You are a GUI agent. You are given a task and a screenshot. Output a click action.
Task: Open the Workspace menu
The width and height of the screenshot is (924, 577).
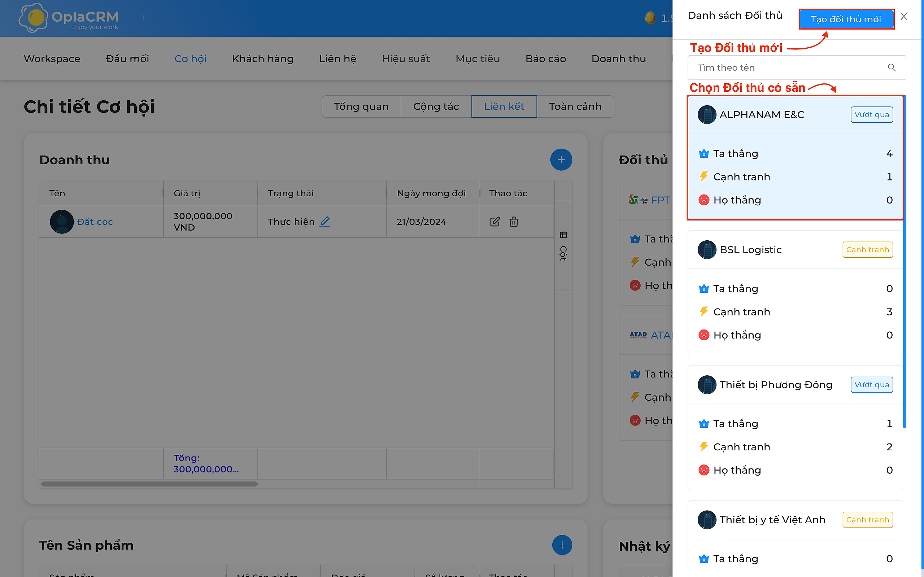52,59
